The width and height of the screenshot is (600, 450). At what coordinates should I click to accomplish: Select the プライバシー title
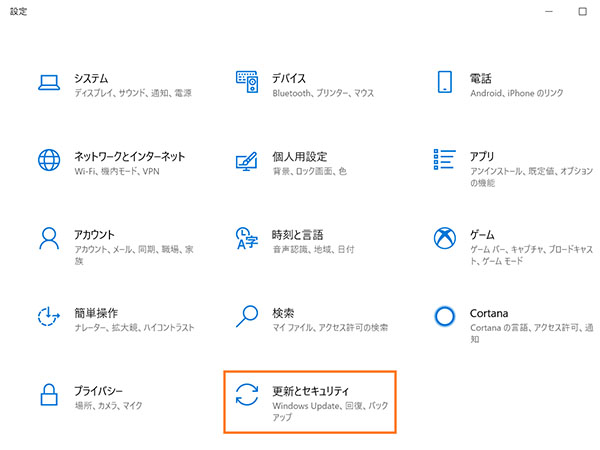pos(98,391)
